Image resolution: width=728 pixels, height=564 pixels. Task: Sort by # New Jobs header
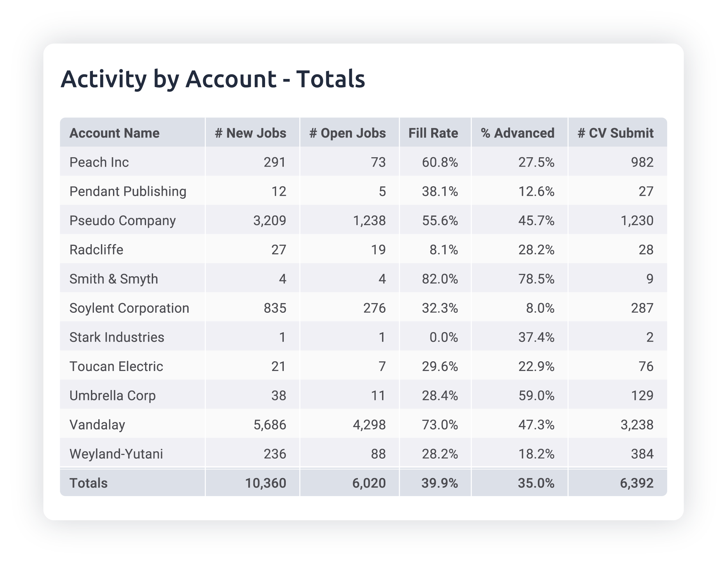click(251, 133)
